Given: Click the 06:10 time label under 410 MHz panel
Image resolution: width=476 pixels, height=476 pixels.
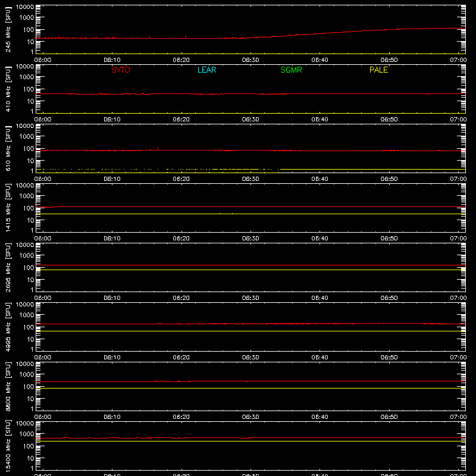Looking at the screenshot, I should (x=112, y=120).
